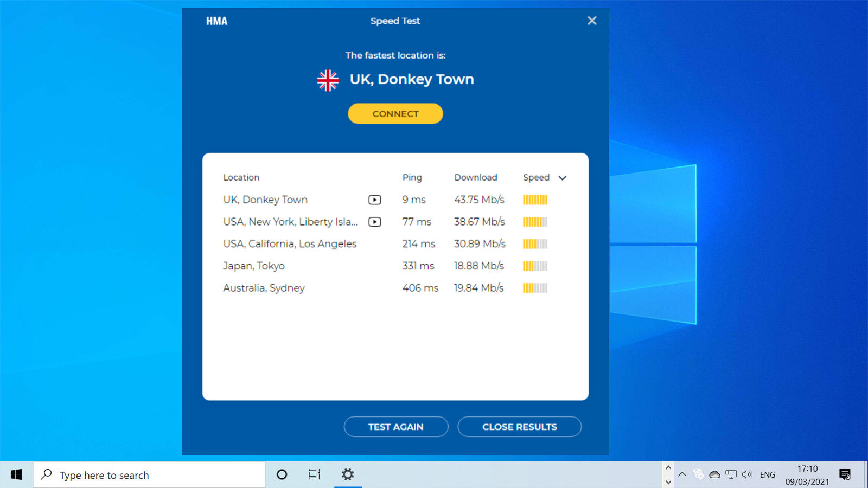
Task: Toggle the Speed column sort chevron
Action: (x=563, y=178)
